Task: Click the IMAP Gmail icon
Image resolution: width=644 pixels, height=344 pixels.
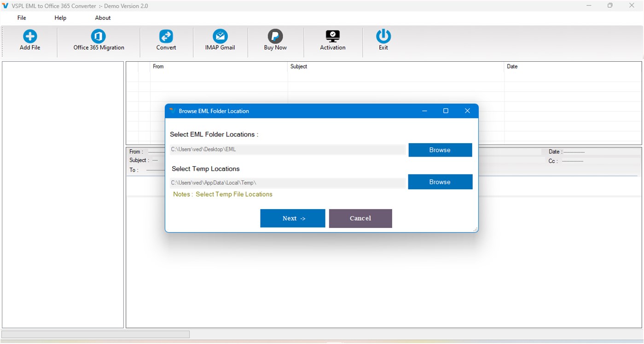Action: [x=220, y=35]
